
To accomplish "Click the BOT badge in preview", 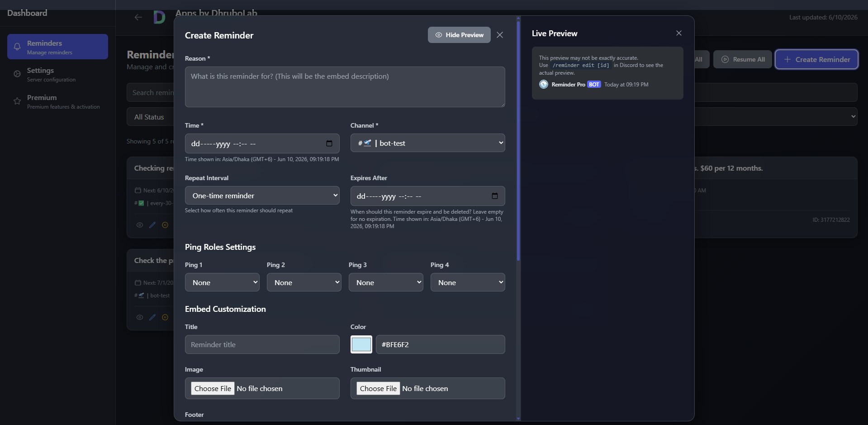I will click(x=594, y=85).
